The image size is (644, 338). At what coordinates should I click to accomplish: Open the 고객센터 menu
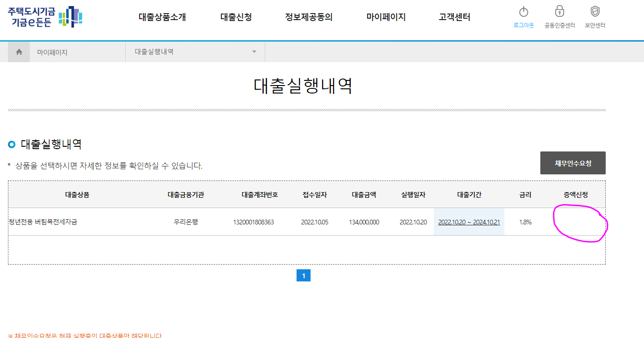tap(453, 17)
